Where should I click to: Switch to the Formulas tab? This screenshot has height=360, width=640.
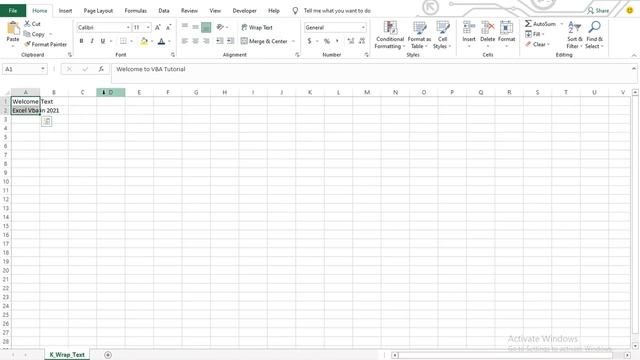point(136,11)
